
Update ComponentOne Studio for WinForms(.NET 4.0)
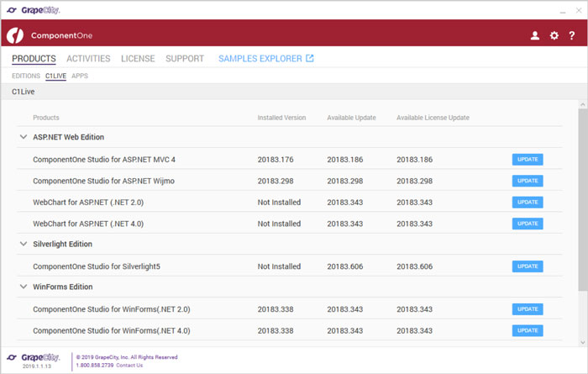[528, 330]
